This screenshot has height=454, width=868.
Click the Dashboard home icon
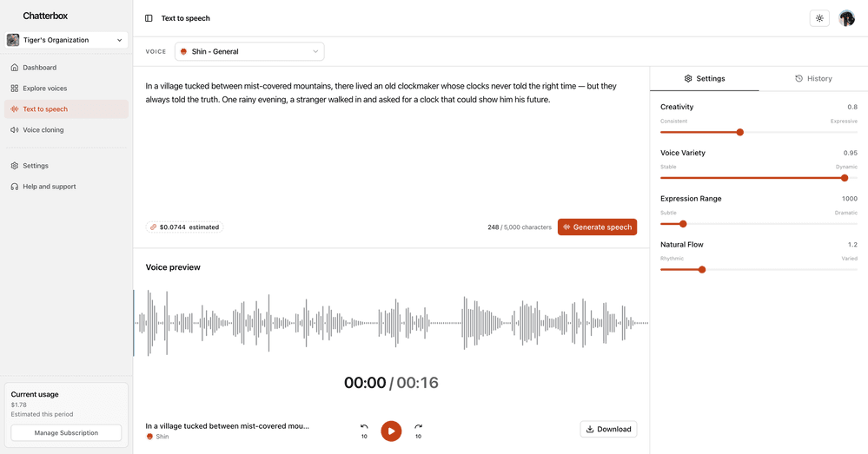[15, 68]
